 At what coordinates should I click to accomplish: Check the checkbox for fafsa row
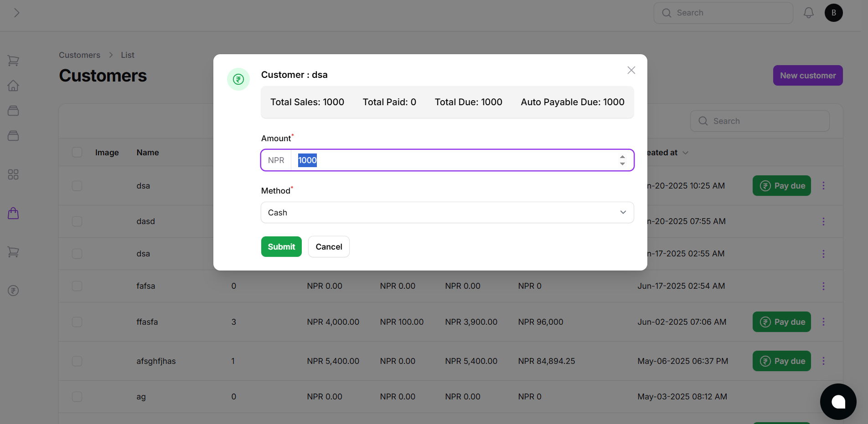point(77,286)
